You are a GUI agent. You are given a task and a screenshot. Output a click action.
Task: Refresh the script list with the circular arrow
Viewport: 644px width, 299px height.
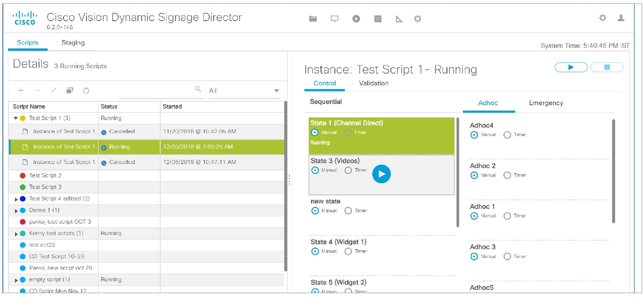86,90
